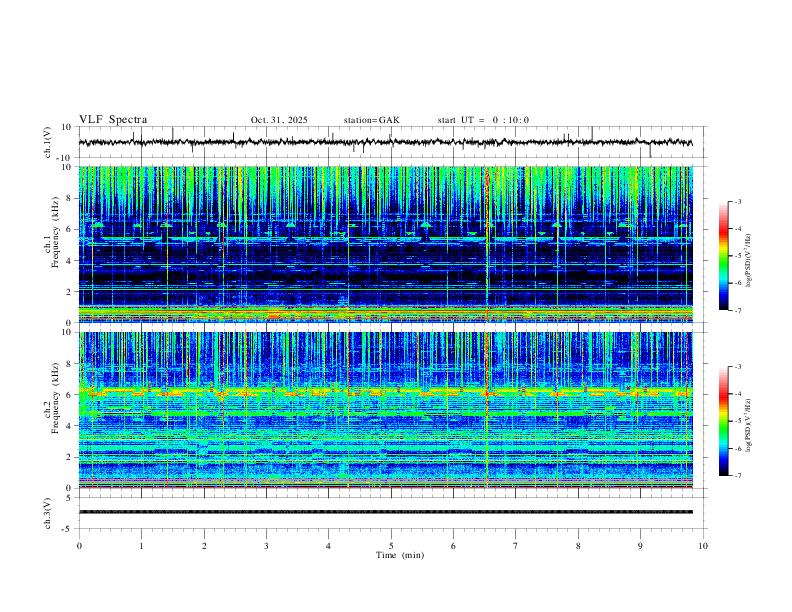Click time axis tick label 1
The width and height of the screenshot is (792, 612).
141,546
